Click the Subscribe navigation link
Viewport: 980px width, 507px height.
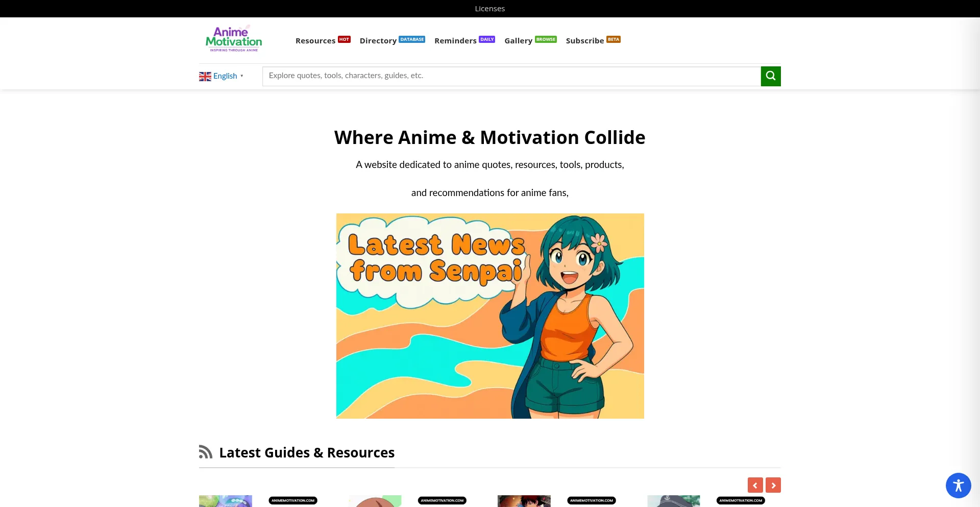584,41
